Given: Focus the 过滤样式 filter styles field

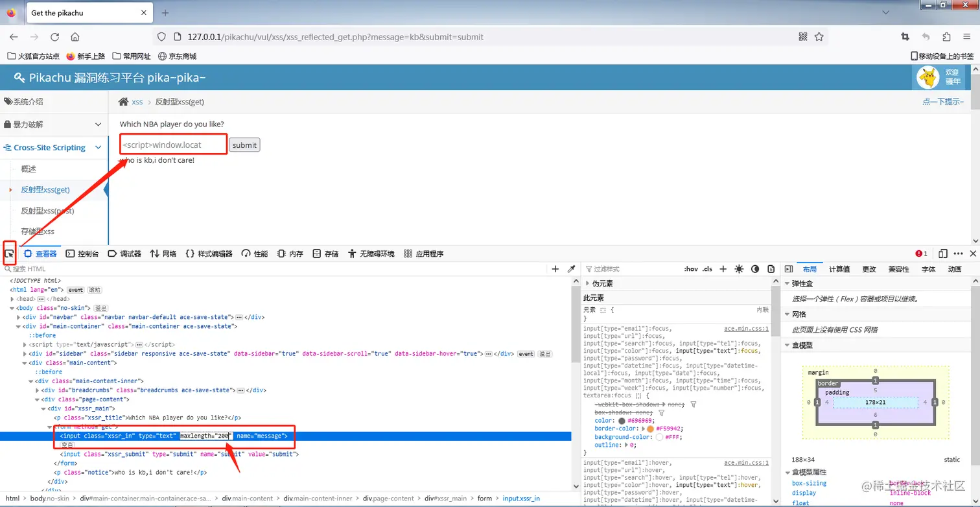Looking at the screenshot, I should click(632, 269).
